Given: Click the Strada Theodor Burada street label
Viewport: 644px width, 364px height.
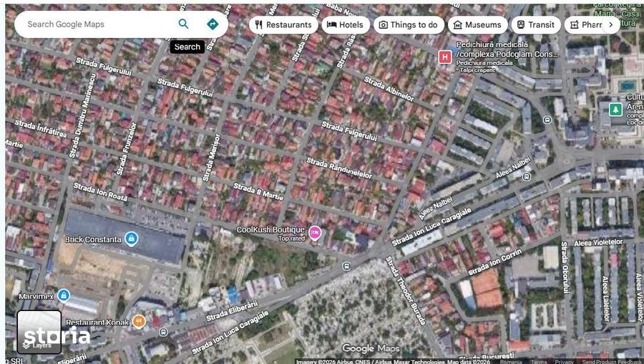Looking at the screenshot, I should 406,290.
